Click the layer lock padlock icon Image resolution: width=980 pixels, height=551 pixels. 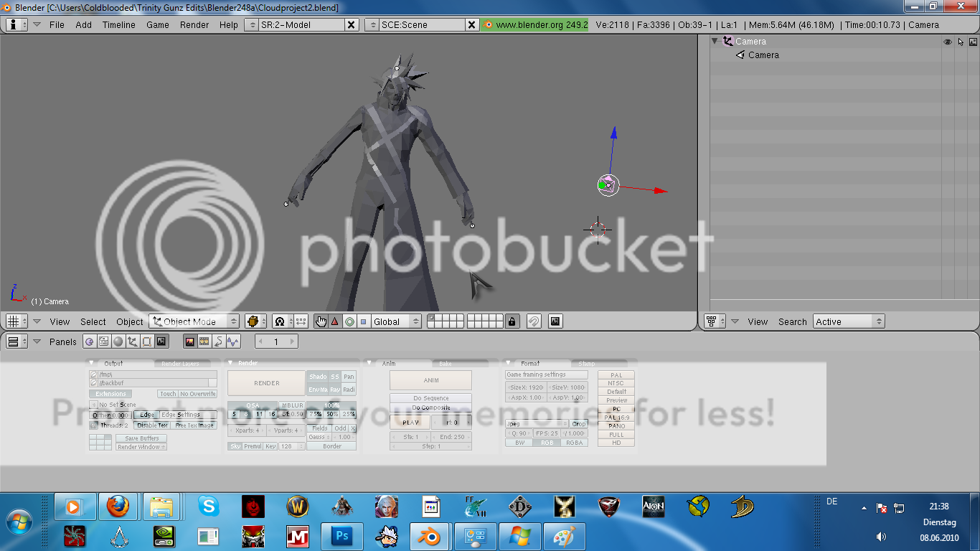[512, 321]
